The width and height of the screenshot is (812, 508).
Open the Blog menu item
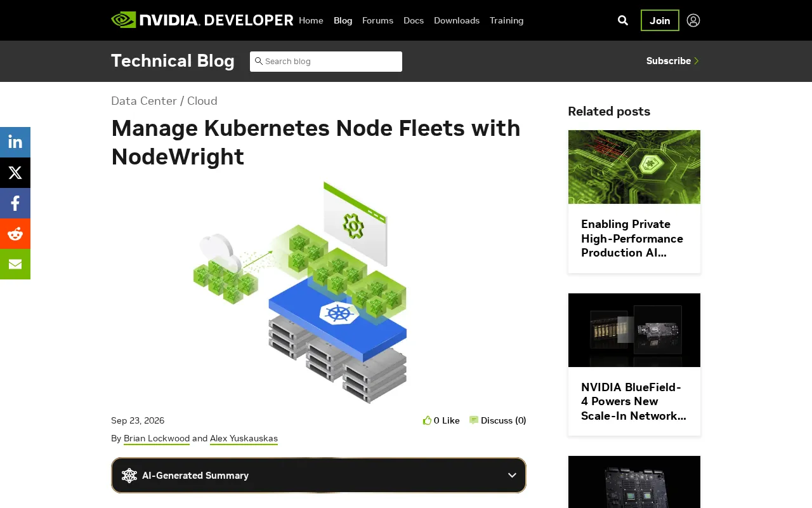pyautogui.click(x=343, y=20)
